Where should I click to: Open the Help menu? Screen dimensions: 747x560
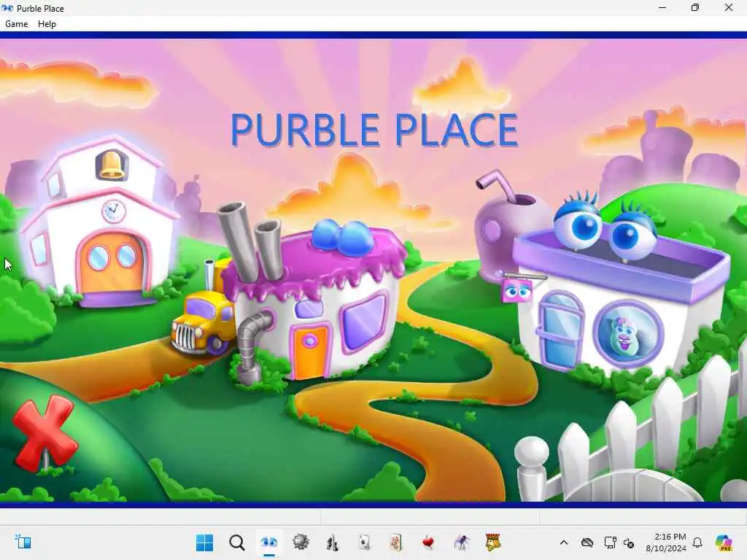47,24
